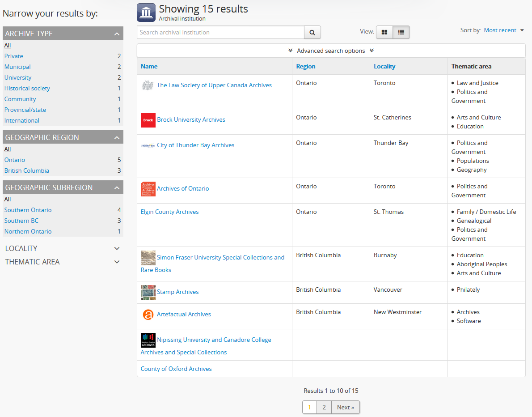Screen dimensions: 532x417
Task: Switch to table list view
Action: tap(401, 32)
